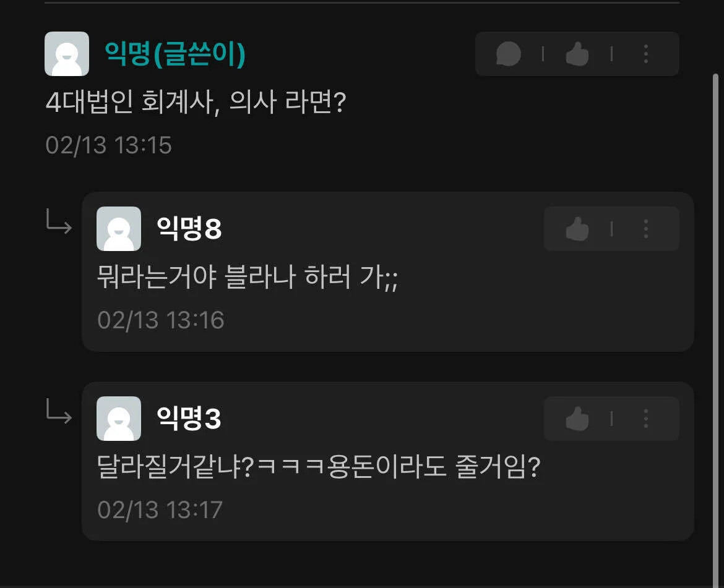724x588 pixels.
Task: Select the 익명(글쓴이) username
Action: point(175,54)
